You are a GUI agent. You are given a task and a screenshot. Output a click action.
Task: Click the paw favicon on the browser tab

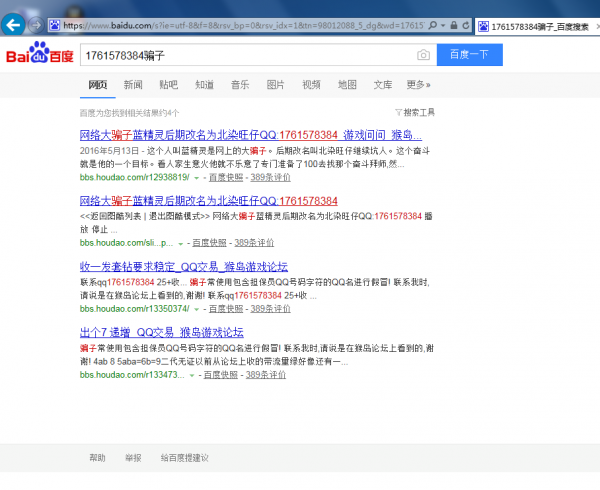483,26
